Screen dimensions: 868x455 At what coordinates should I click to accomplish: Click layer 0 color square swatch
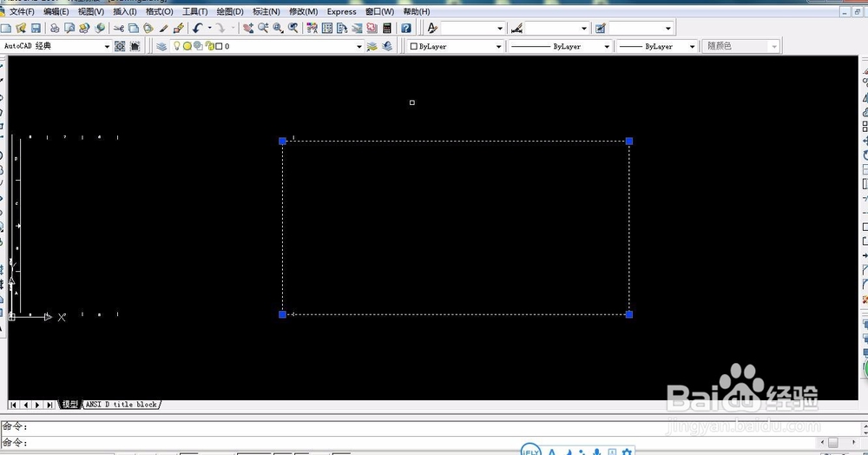click(219, 47)
